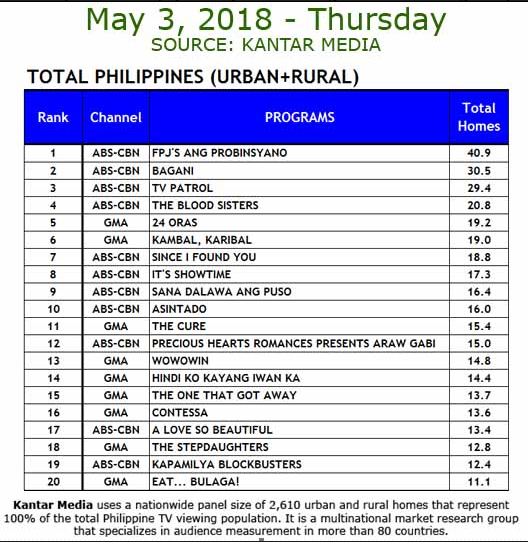This screenshot has width=528, height=542.
Task: Select the IT'S SHOWTIME program cell
Action: (x=299, y=274)
